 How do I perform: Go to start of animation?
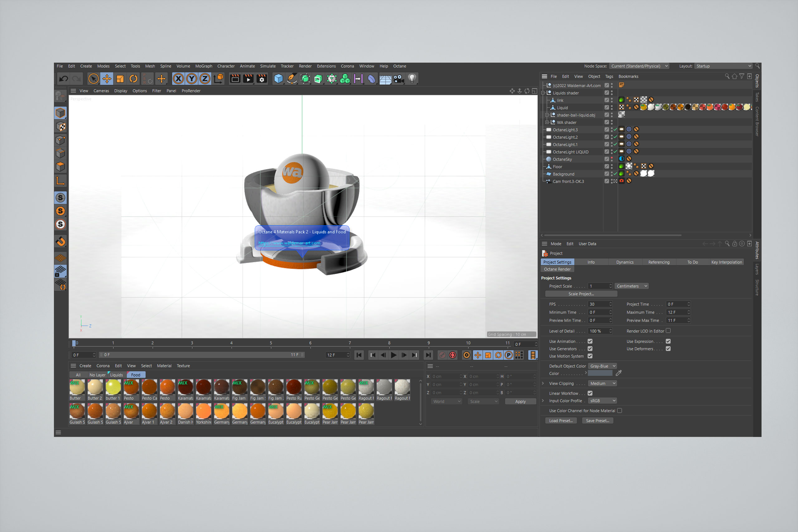pyautogui.click(x=359, y=355)
